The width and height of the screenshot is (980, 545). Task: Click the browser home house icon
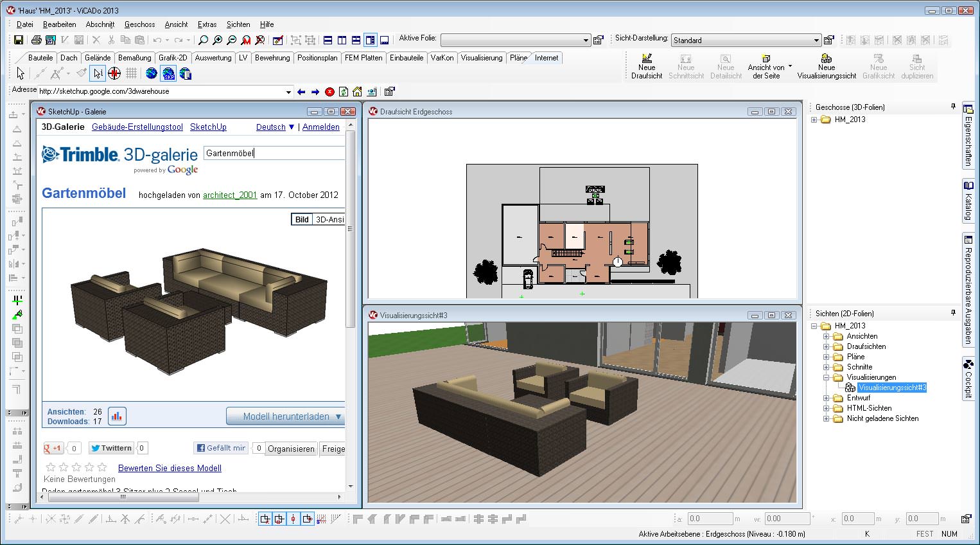coord(358,92)
